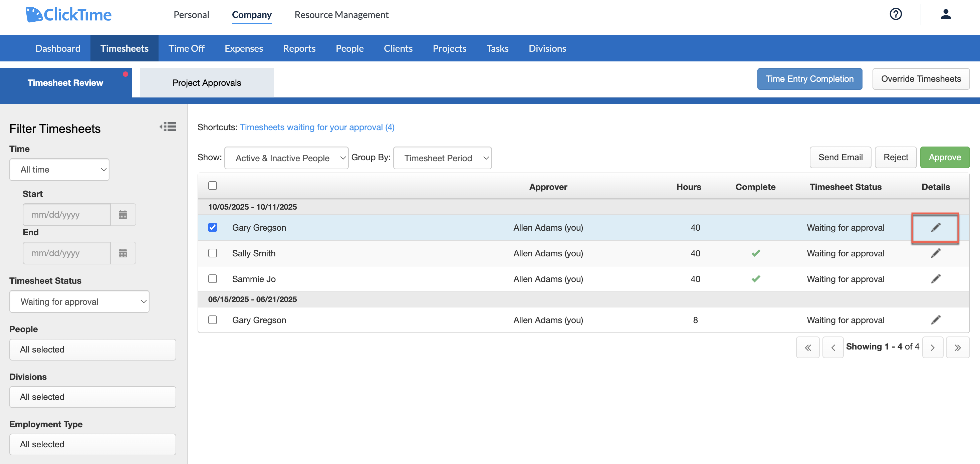The width and height of the screenshot is (980, 464).
Task: Select the Timesheet Review tab
Action: coord(65,82)
